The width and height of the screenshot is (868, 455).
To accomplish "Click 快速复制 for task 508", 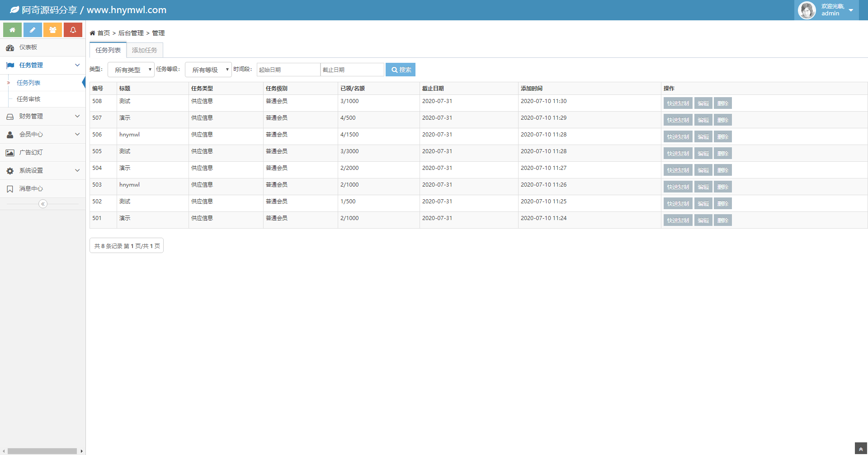I will 678,103.
